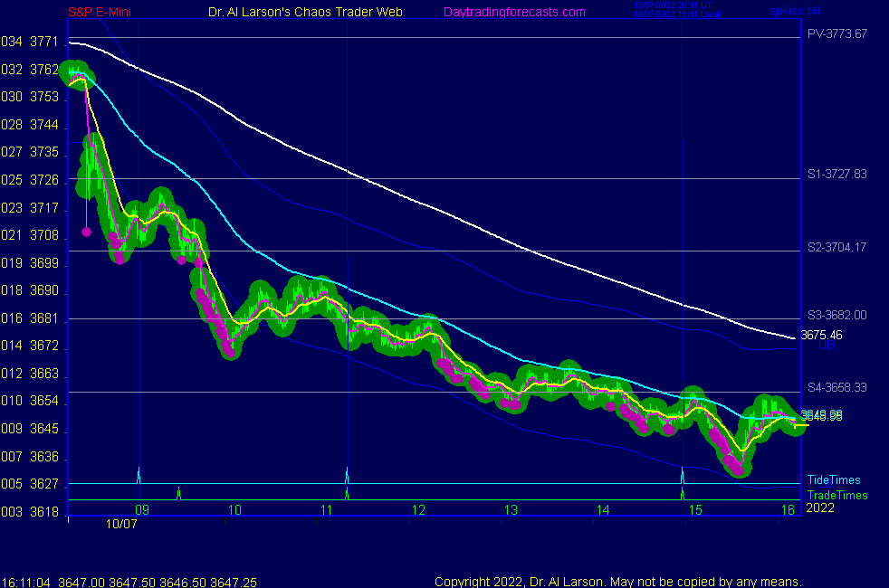Select the S1-3727.83 support level label
Viewport: 889px width, 588px height.
click(836, 174)
